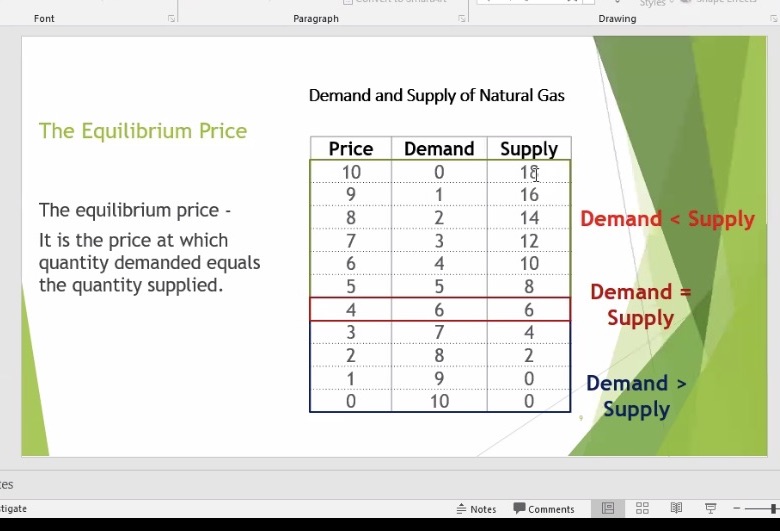This screenshot has height=531, width=780.
Task: Select 'The Equilibrium Price' slide title
Action: [143, 131]
